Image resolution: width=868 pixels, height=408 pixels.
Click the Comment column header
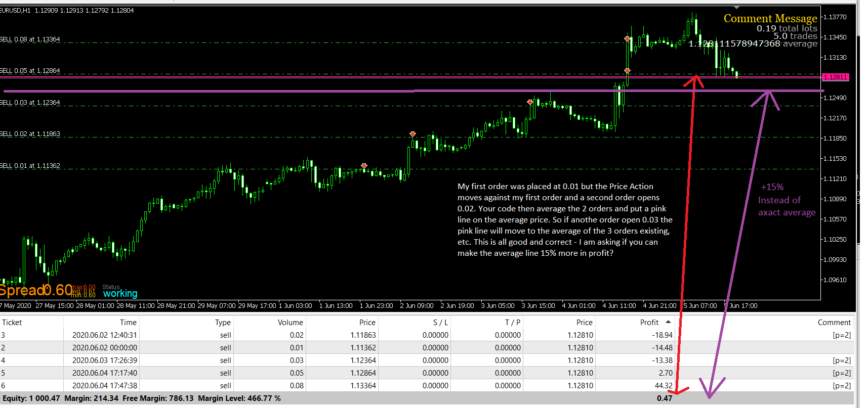(x=834, y=323)
